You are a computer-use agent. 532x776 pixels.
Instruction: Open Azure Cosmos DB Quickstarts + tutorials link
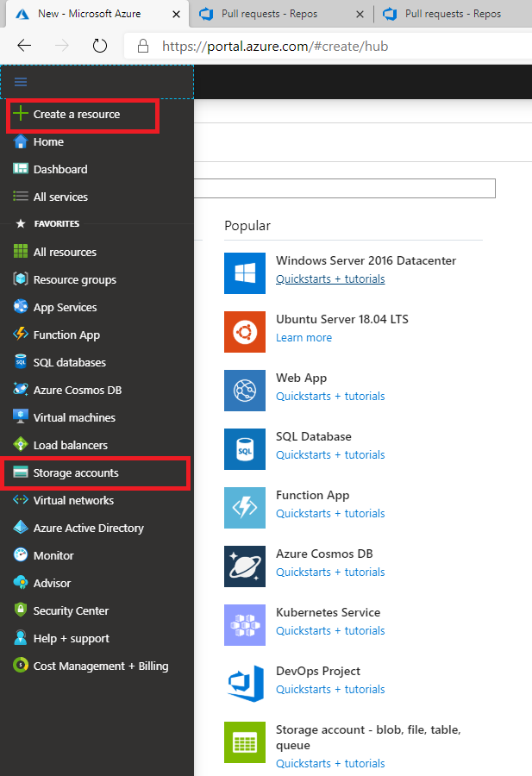tap(330, 573)
